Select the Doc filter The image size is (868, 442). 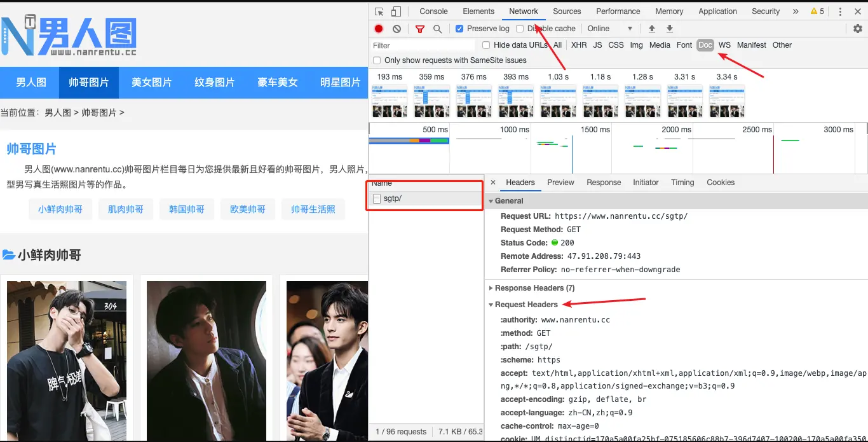coord(705,45)
